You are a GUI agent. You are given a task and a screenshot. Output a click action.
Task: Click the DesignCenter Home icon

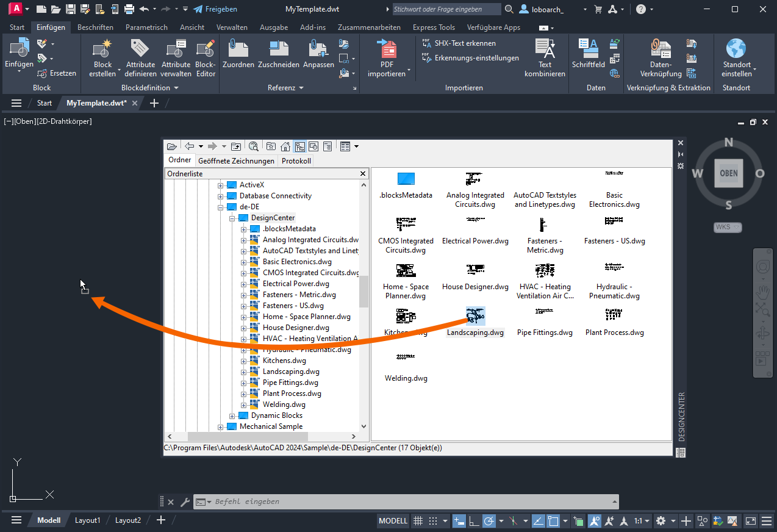tap(285, 146)
